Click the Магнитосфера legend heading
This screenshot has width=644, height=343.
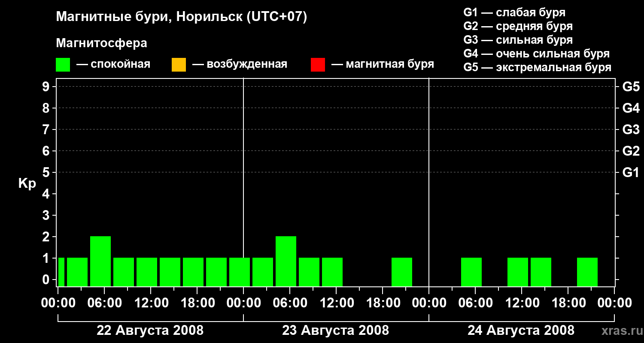pyautogui.click(x=101, y=43)
